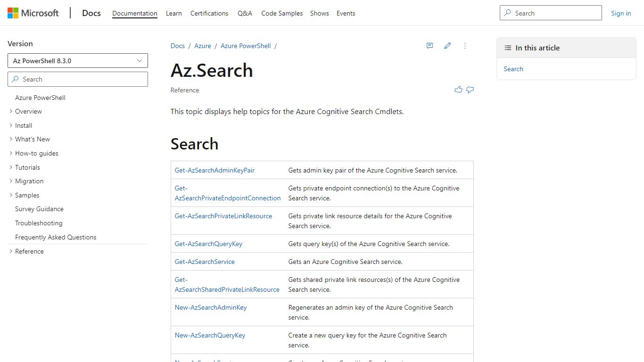This screenshot has height=362, width=644.
Task: Open the Certifications menu item
Action: point(209,13)
